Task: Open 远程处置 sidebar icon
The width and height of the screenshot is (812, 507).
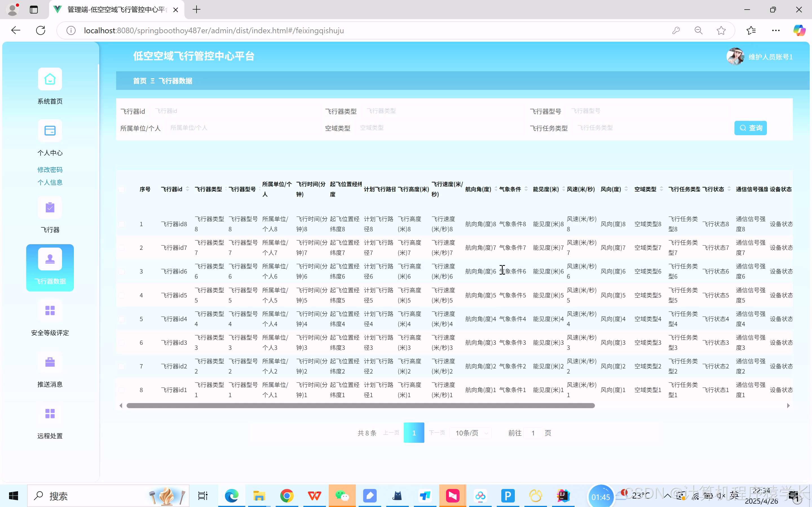Action: pyautogui.click(x=50, y=414)
